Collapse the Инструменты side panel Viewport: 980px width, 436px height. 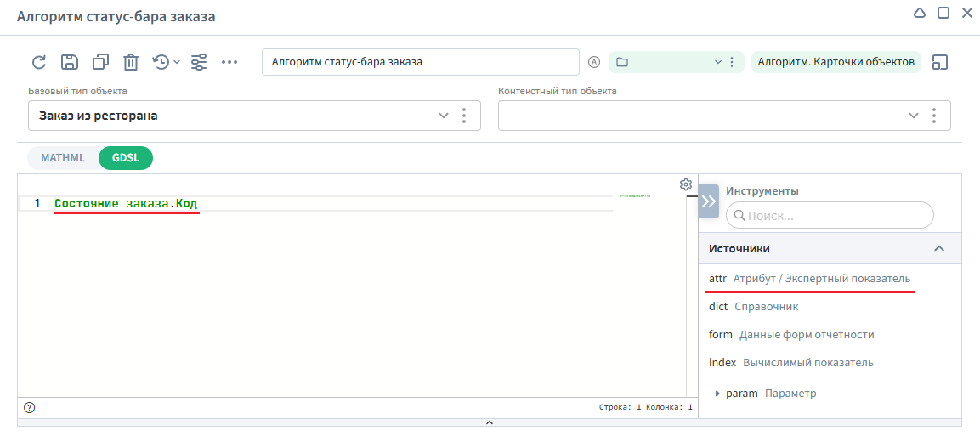708,201
